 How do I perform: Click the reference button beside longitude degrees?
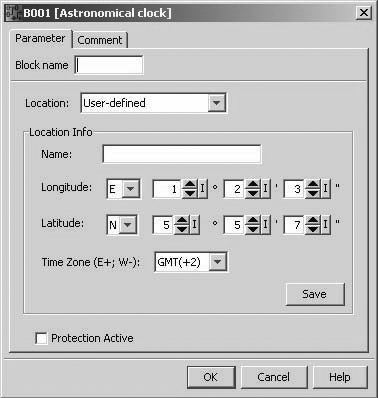202,189
